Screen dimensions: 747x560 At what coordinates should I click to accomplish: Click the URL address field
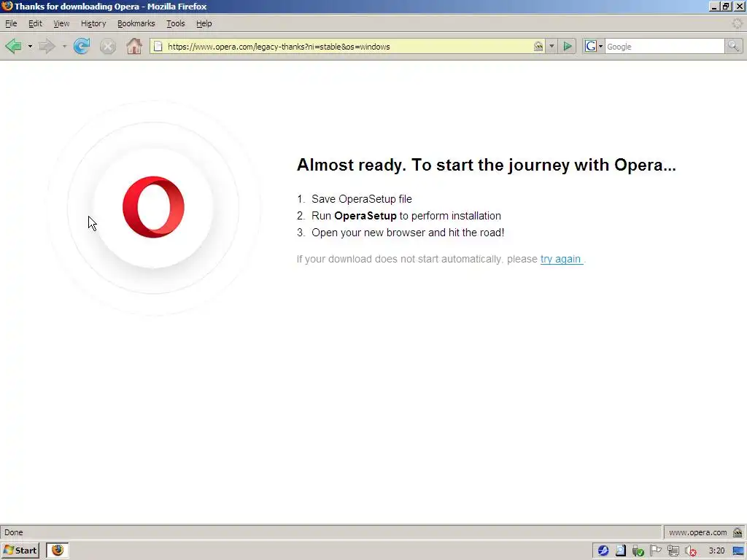click(x=349, y=46)
